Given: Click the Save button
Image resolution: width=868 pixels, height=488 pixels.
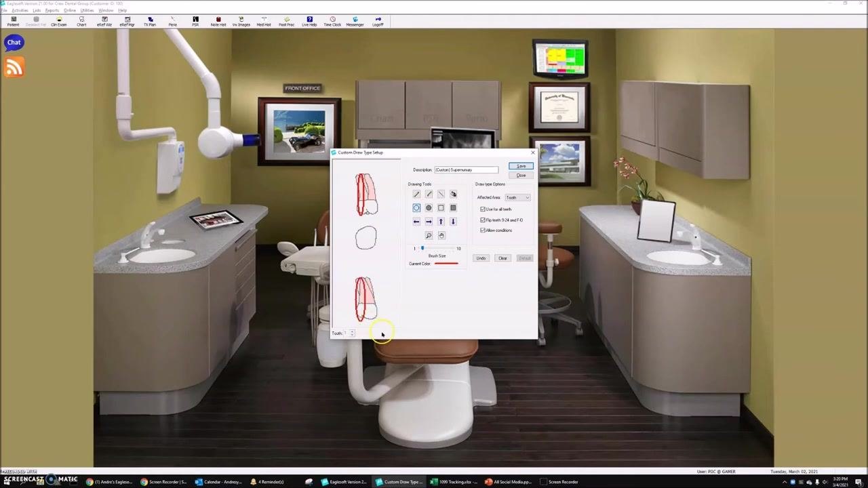Looking at the screenshot, I should (521, 167).
